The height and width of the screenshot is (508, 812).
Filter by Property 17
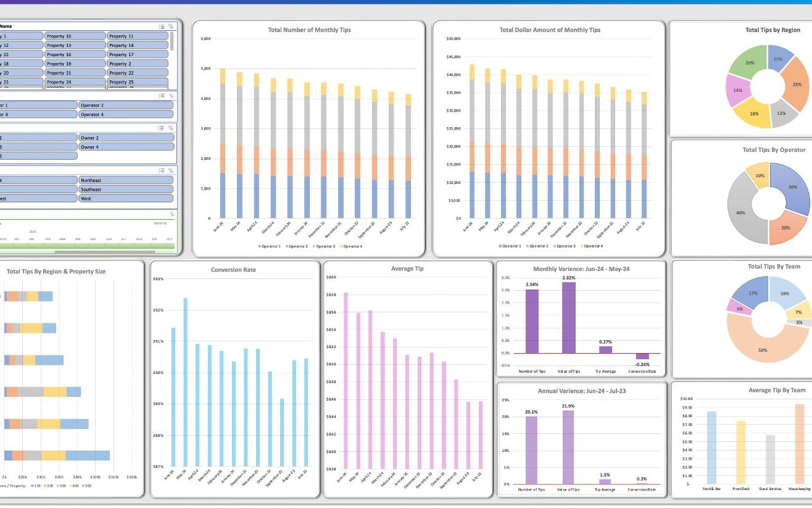tap(138, 54)
